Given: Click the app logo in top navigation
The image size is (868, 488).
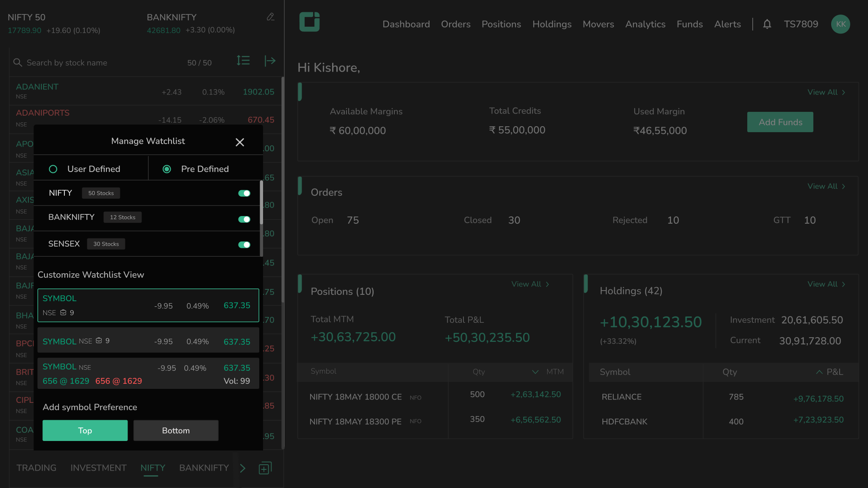Looking at the screenshot, I should coord(309,22).
